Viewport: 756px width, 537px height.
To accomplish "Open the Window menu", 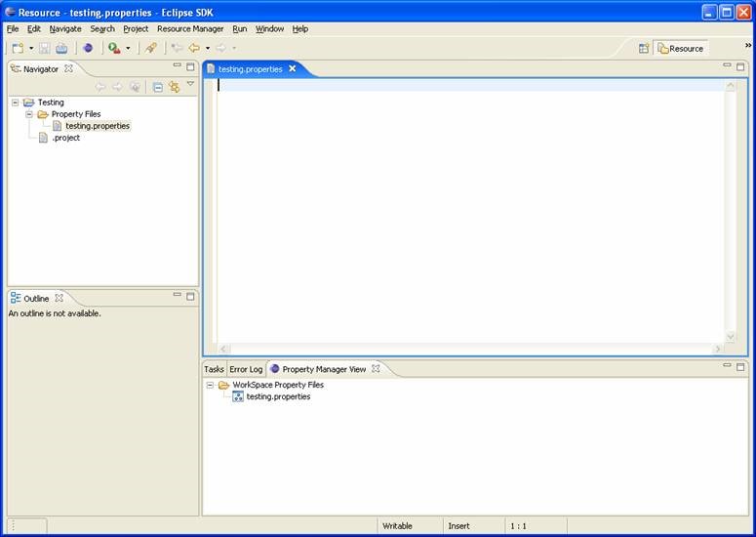I will [x=269, y=29].
